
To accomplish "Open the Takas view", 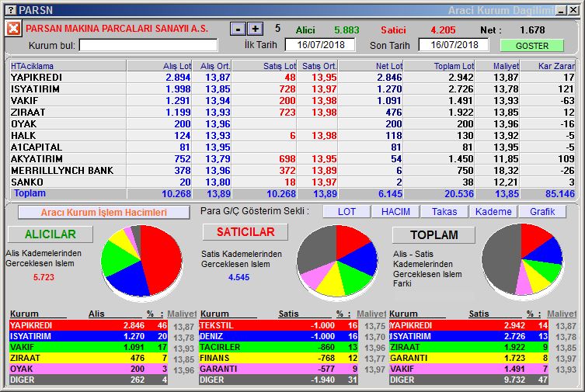I will point(444,212).
